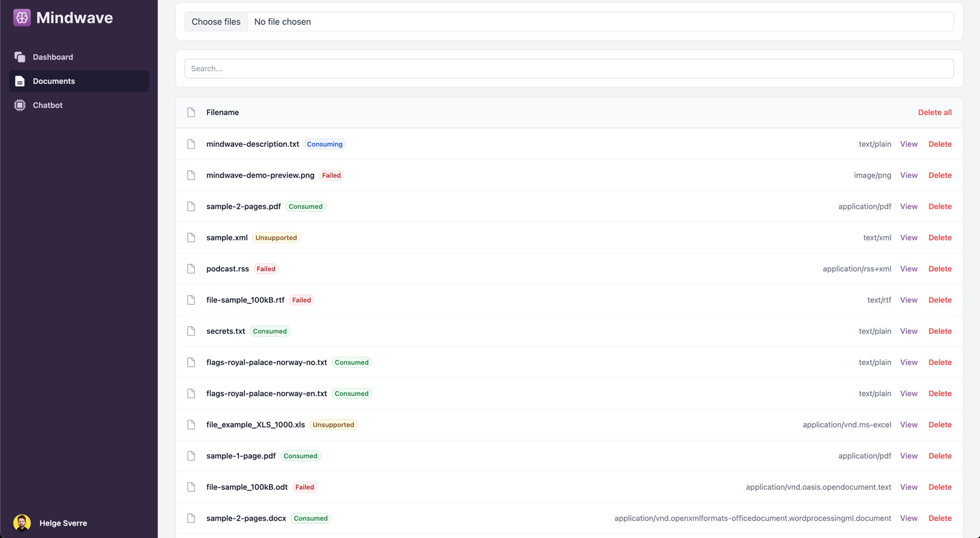Click the mindwave-description.txt filename
Image resolution: width=980 pixels, height=538 pixels.
pyautogui.click(x=252, y=144)
